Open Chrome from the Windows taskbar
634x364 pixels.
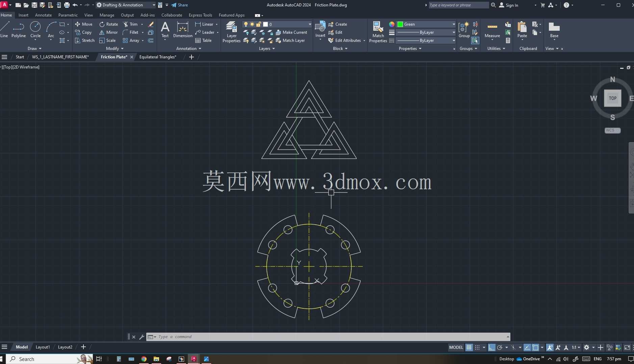(144, 359)
